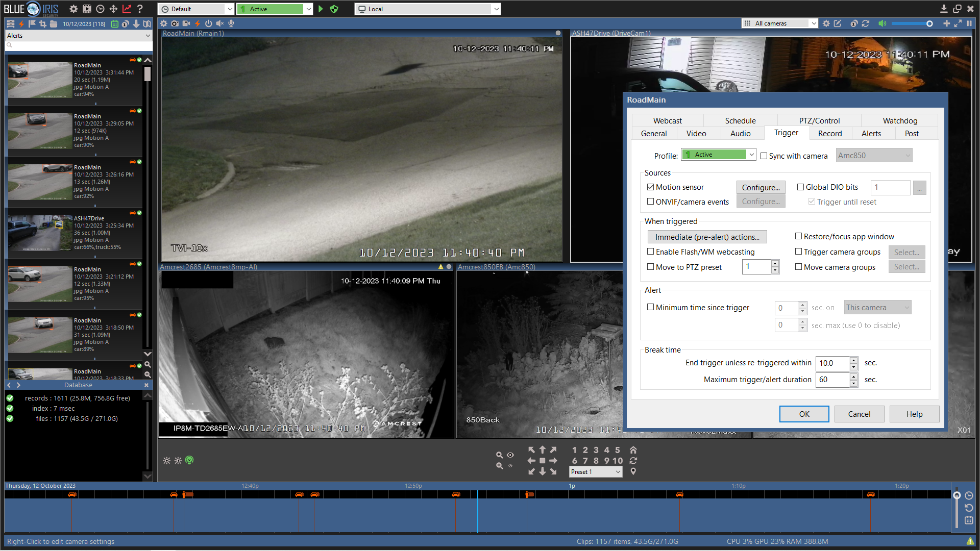The width and height of the screenshot is (980, 551).
Task: Open the schedule clock icon in top bar
Action: point(100,9)
